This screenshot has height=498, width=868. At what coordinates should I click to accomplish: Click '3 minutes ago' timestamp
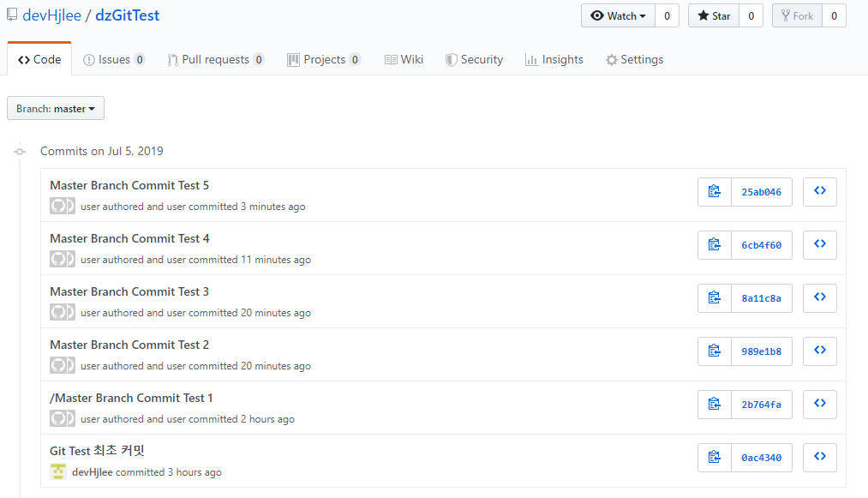coord(273,207)
